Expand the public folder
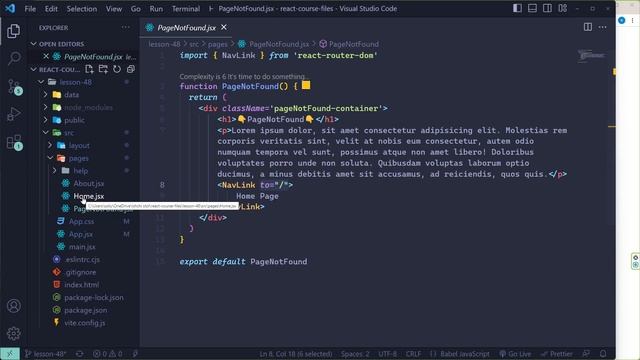This screenshot has height=360, width=640. coord(46,120)
